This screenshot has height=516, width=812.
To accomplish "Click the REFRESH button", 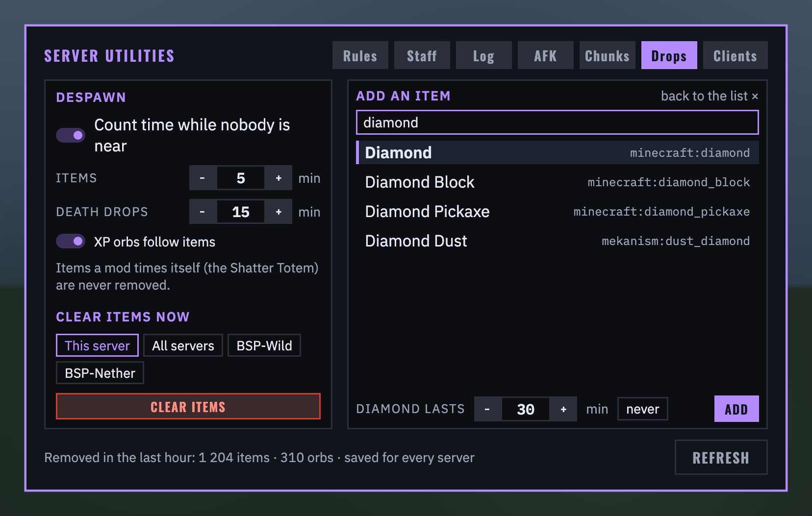I will pos(721,457).
